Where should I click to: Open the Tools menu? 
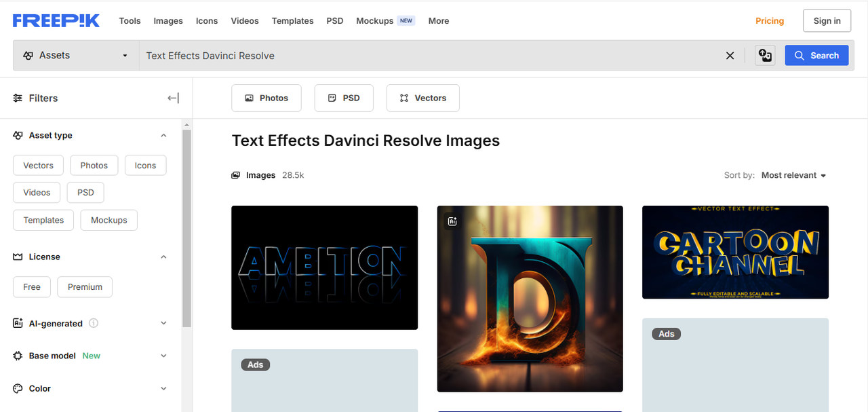[x=130, y=21]
